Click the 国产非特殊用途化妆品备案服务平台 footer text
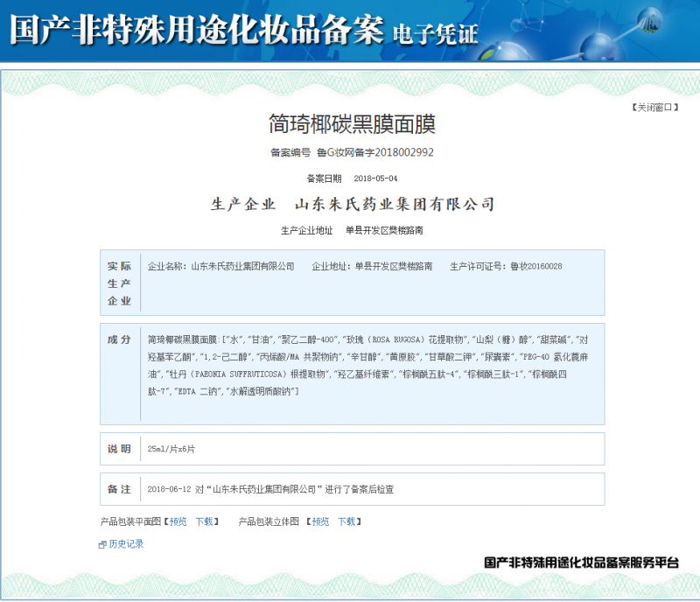 581,563
